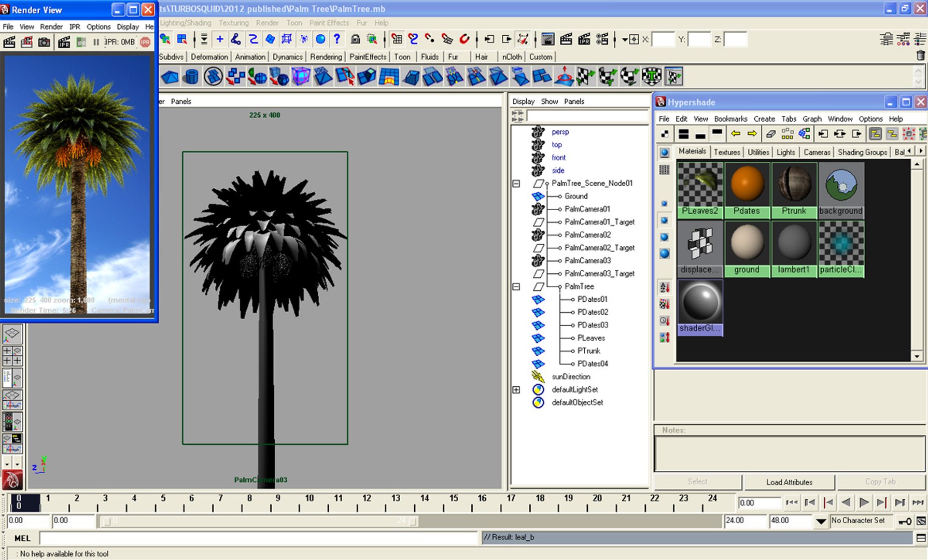Select PTrunk in the outliner

pyautogui.click(x=589, y=351)
